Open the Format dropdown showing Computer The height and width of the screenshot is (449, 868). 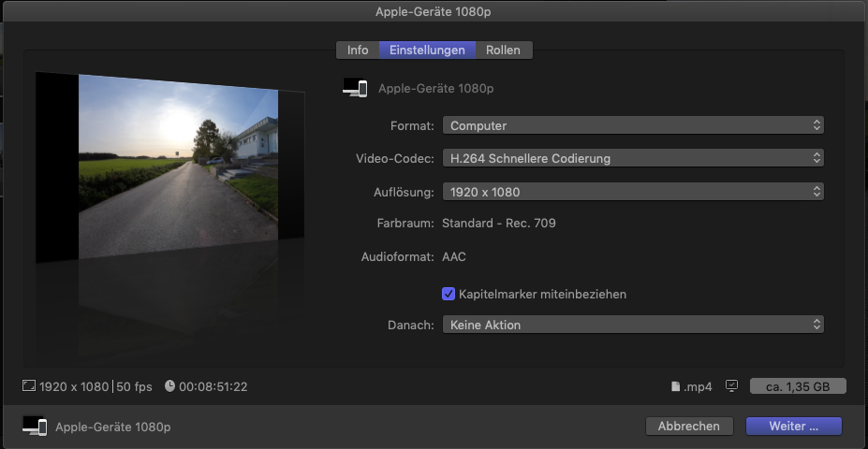click(633, 125)
